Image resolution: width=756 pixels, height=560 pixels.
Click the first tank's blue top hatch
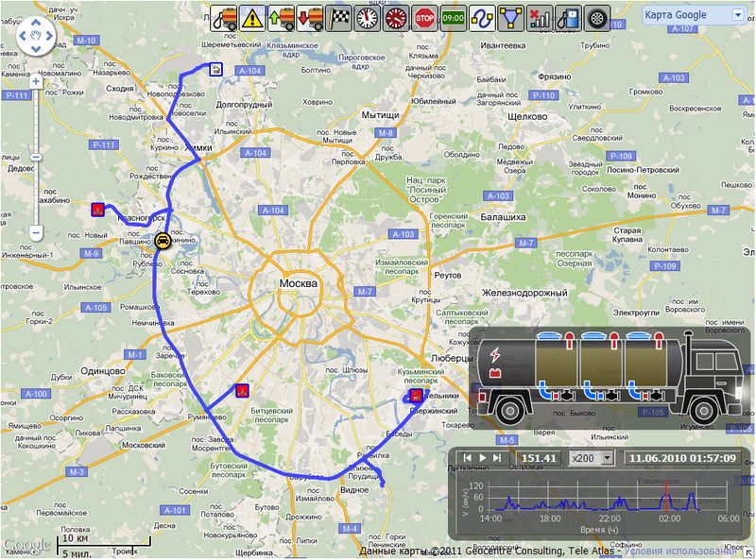point(548,335)
